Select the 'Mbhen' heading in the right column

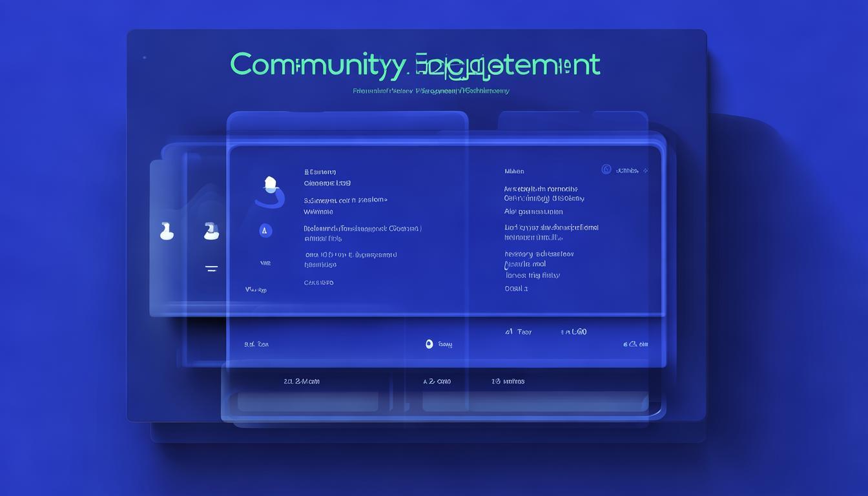click(514, 171)
